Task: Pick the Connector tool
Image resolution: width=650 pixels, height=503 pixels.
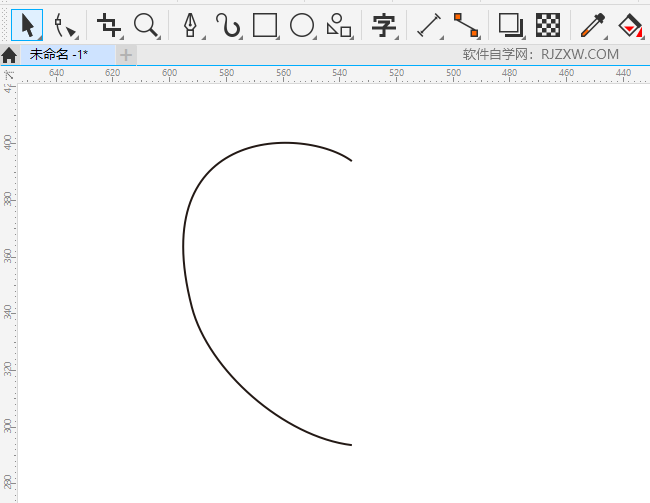Action: click(x=466, y=25)
